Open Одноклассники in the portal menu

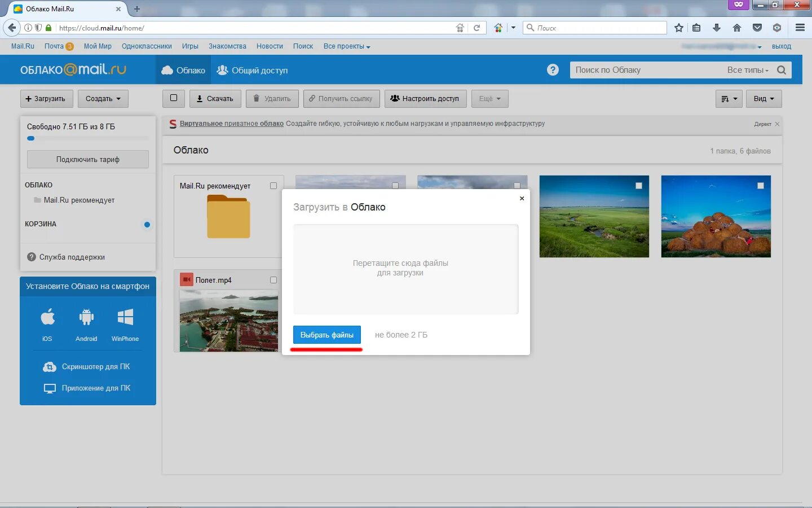(147, 46)
